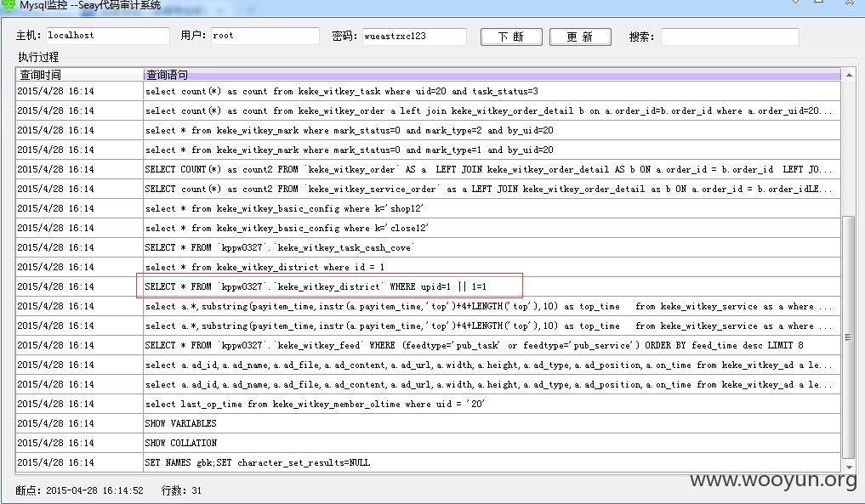The image size is (865, 504).
Task: Click the 下断 breakpoint button
Action: [x=511, y=37]
